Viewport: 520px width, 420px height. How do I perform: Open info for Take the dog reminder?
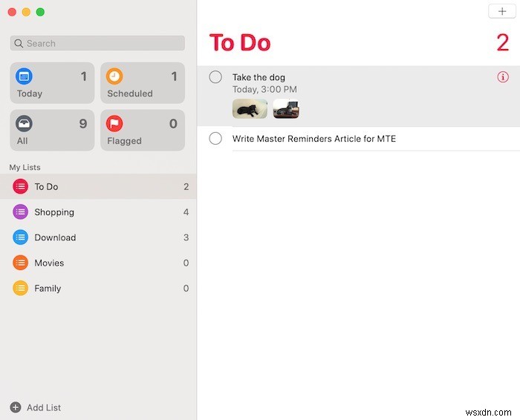coord(503,77)
